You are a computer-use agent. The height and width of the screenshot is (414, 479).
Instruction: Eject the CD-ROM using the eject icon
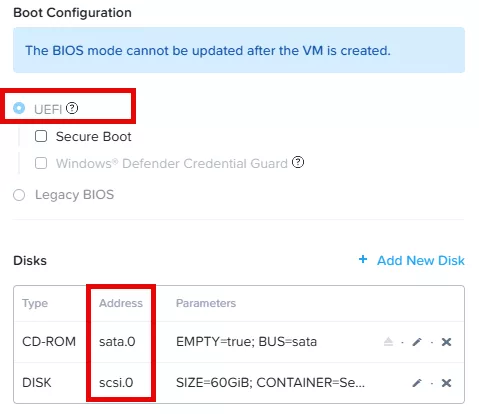(388, 342)
